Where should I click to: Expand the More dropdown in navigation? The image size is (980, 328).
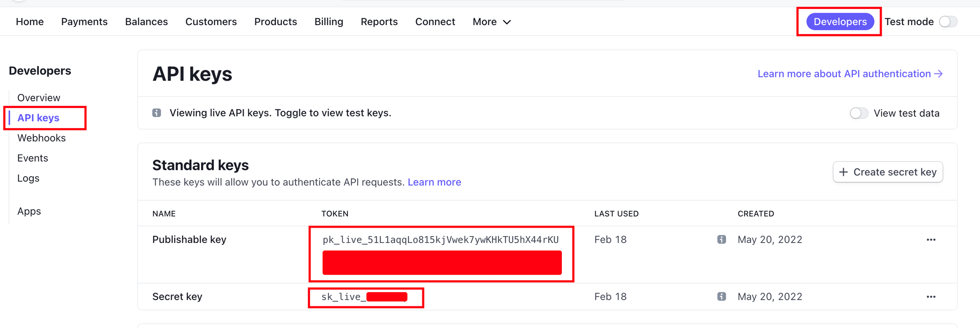(x=491, y=22)
